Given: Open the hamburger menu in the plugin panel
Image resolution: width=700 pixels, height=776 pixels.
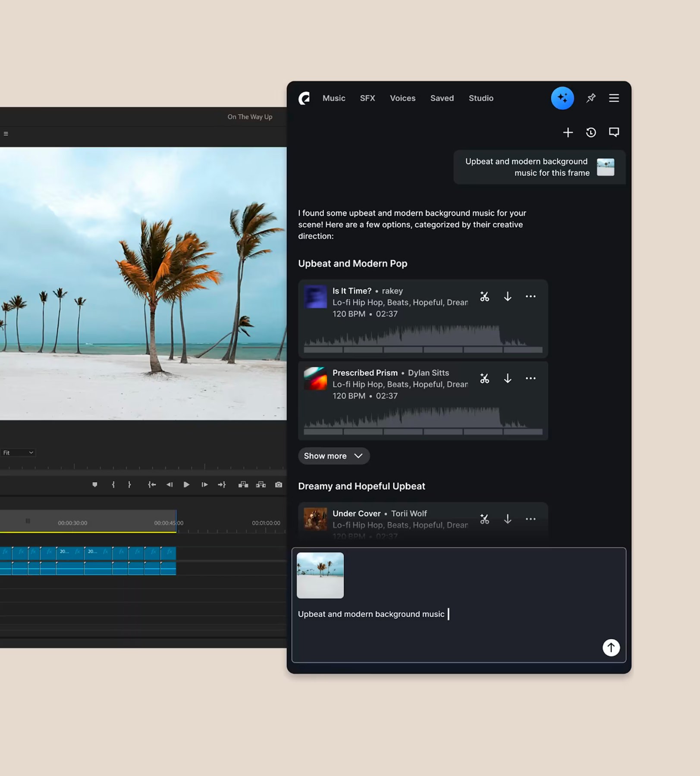Looking at the screenshot, I should pos(614,98).
